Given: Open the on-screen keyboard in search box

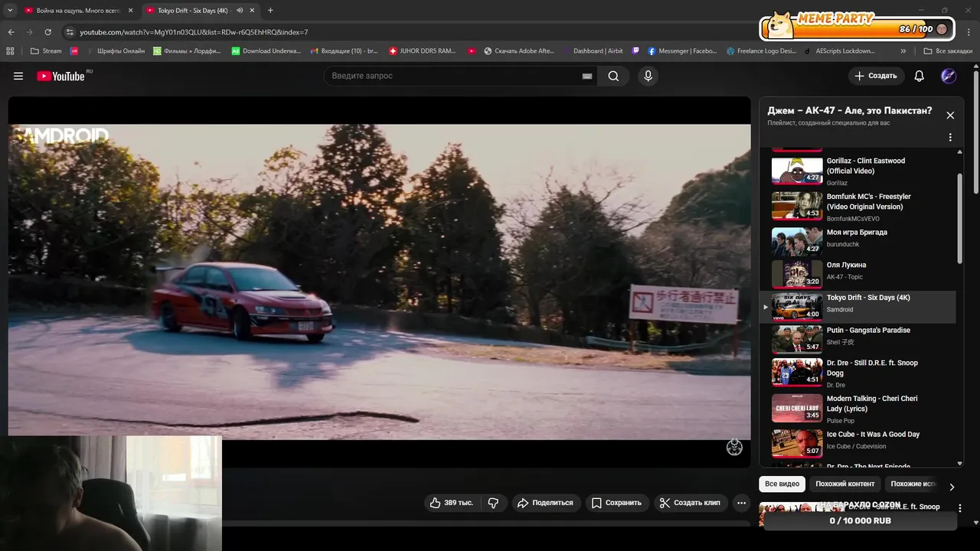Looking at the screenshot, I should [x=587, y=76].
